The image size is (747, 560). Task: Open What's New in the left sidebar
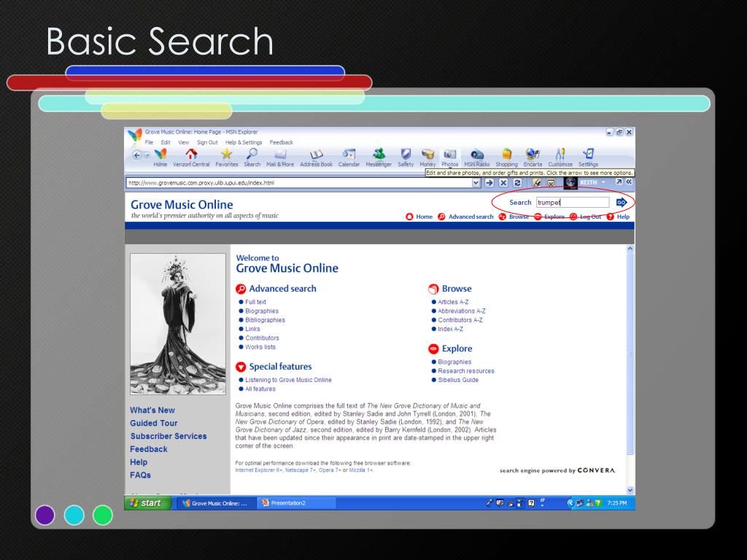[x=152, y=410]
